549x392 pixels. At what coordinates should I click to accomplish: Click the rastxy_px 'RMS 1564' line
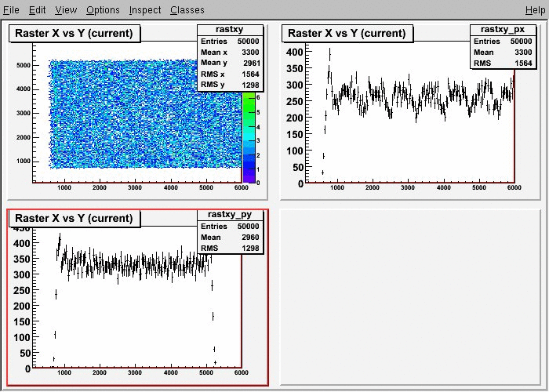(503, 63)
